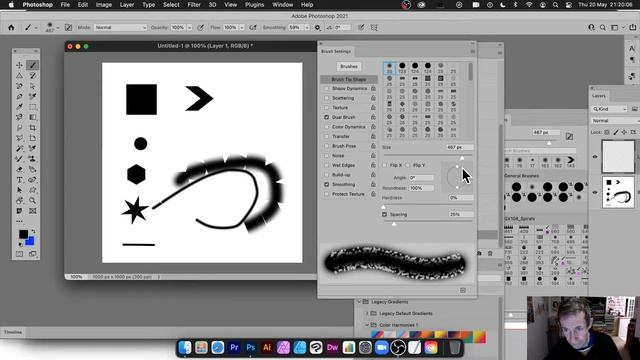The height and width of the screenshot is (360, 640).
Task: Open Premiere Pro from the Dock
Action: pos(234,347)
